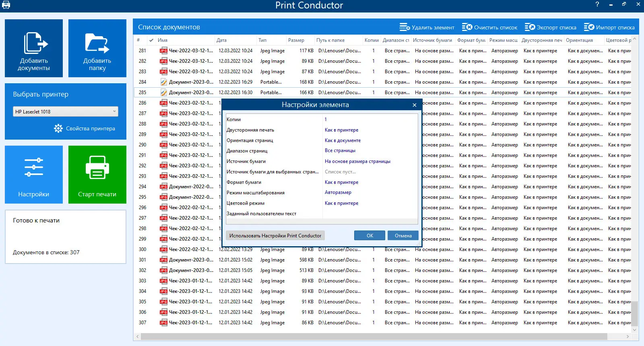Open duplex printing value in item settings

click(341, 130)
